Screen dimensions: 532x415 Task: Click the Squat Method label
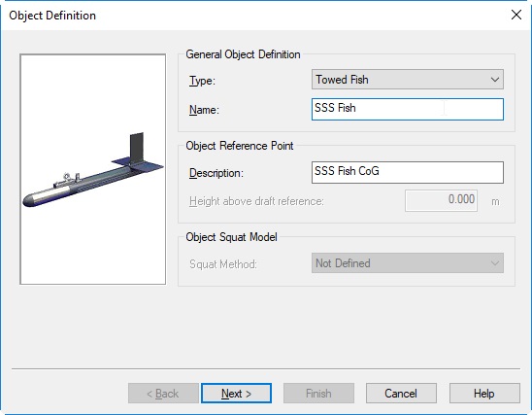[223, 264]
